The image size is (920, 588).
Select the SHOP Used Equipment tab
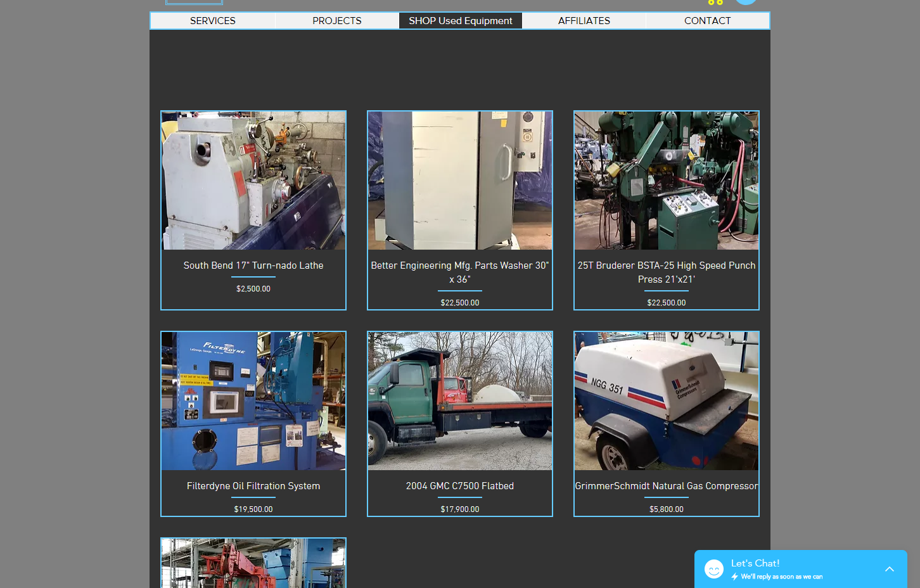(461, 21)
